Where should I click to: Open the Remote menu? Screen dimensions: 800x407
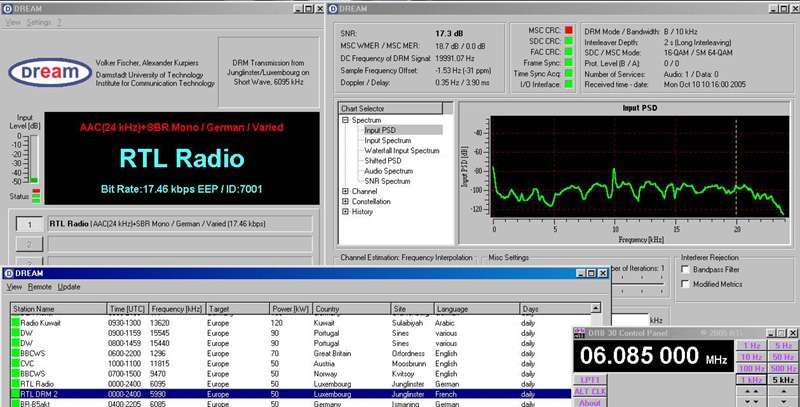40,287
